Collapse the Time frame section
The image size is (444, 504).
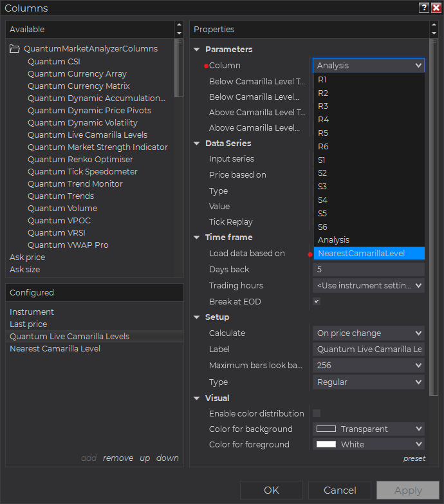pos(197,238)
